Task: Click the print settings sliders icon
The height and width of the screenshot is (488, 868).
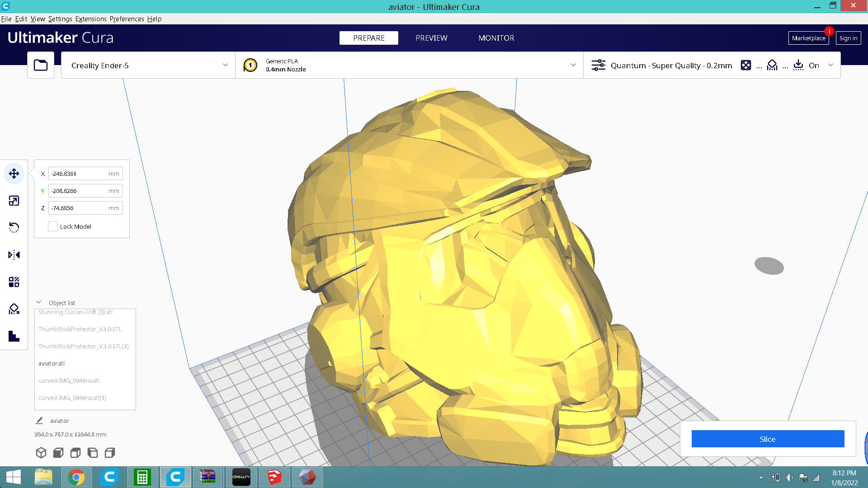Action: pos(599,65)
